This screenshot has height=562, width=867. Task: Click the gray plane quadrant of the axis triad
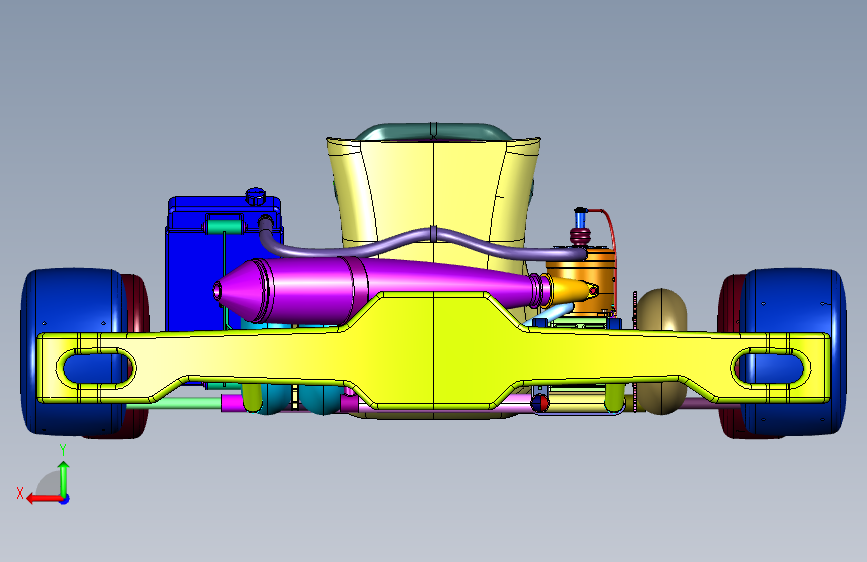[x=49, y=484]
